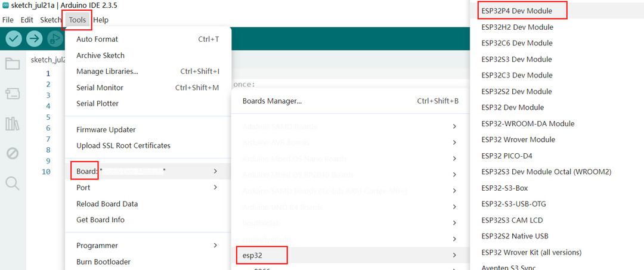Select ESP32H2 Dev Module board
This screenshot has height=270, width=644.
(x=557, y=27)
